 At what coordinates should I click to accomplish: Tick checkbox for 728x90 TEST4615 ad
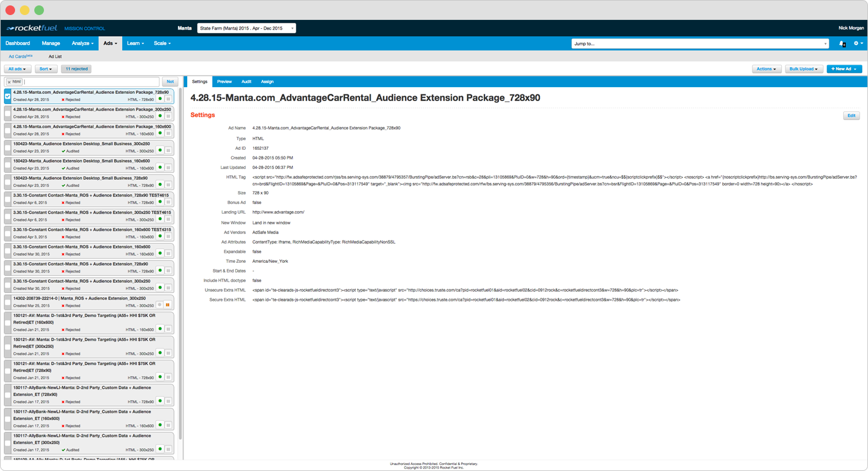(8, 199)
